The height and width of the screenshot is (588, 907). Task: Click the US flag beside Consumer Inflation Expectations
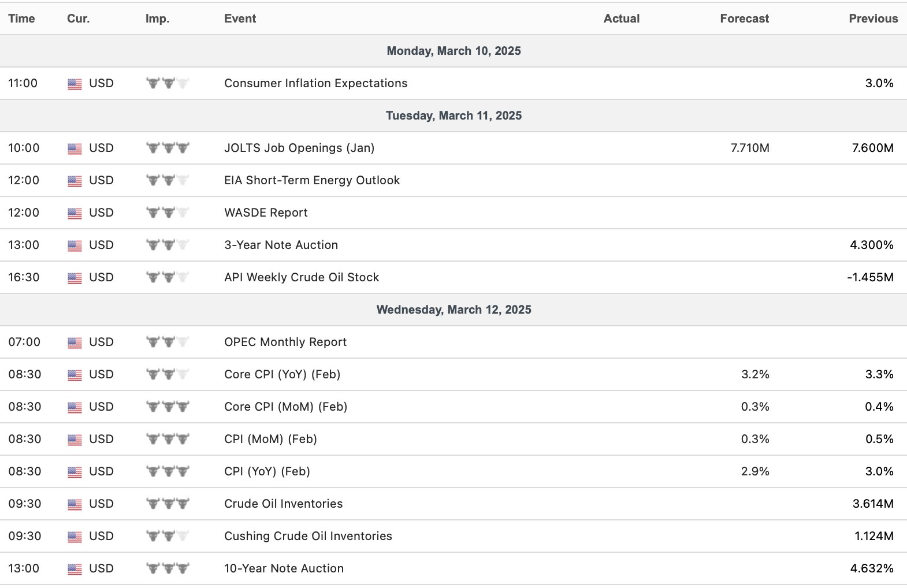(x=75, y=84)
